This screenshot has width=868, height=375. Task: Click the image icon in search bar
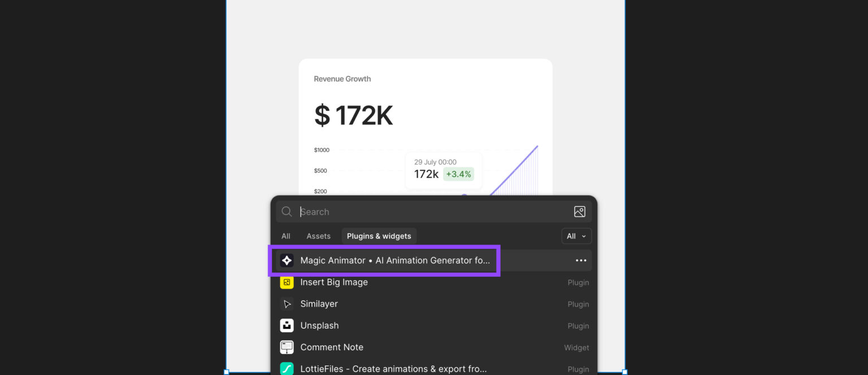579,212
